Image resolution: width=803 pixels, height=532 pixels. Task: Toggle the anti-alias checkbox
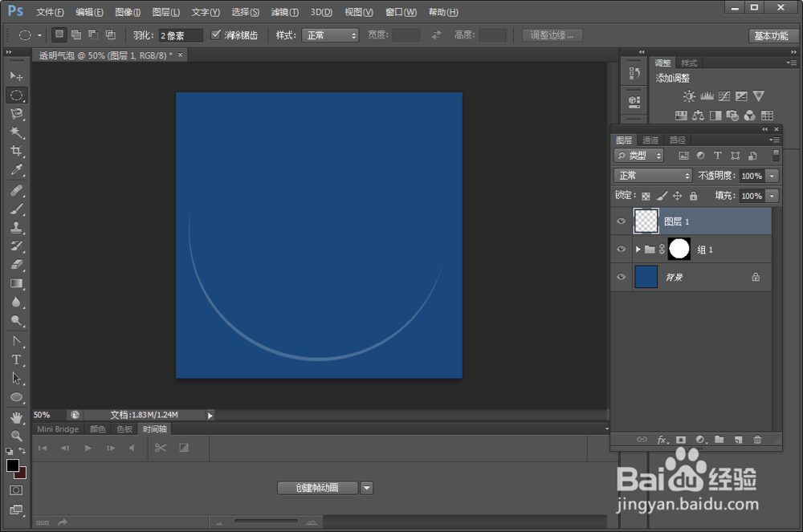[215, 35]
